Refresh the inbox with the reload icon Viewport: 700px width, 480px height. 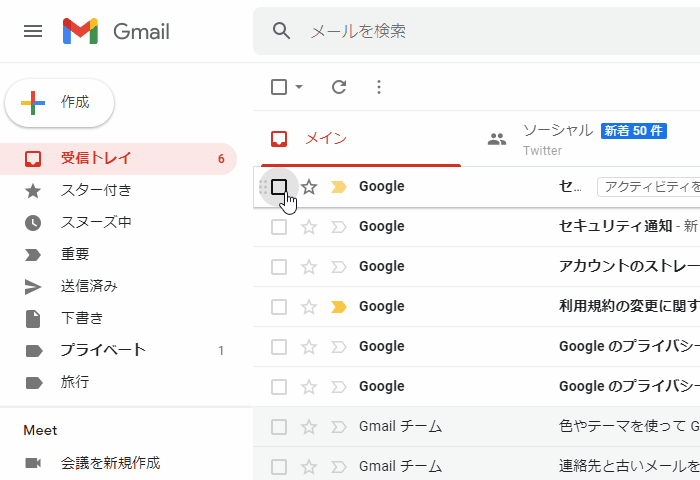point(339,87)
